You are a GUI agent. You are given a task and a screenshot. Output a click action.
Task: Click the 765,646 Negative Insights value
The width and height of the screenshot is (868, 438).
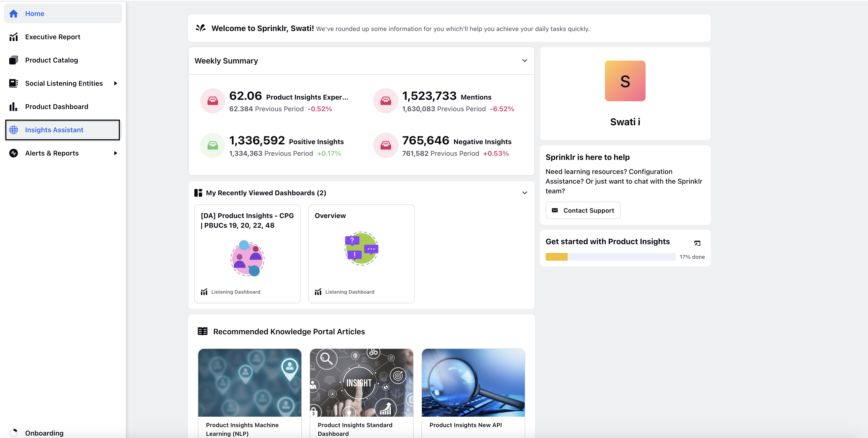coord(426,140)
